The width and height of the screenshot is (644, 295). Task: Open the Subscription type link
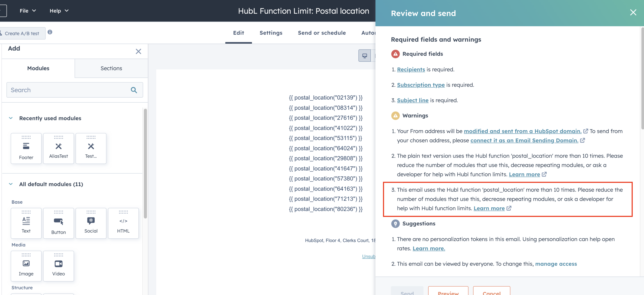[x=421, y=85]
